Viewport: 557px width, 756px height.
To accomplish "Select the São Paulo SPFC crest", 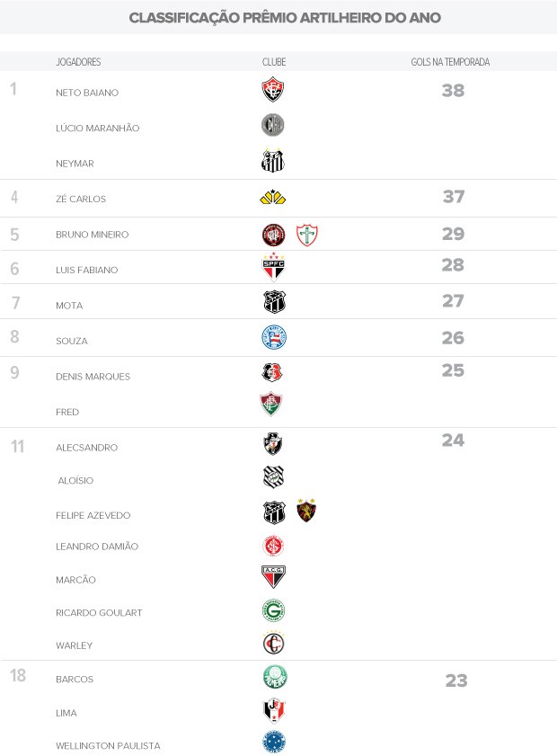I will tap(273, 267).
